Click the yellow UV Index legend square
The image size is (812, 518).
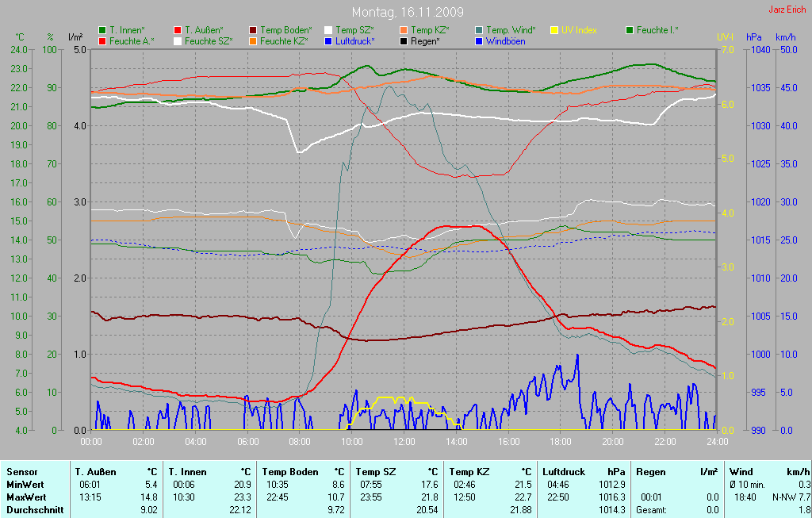tap(554, 30)
